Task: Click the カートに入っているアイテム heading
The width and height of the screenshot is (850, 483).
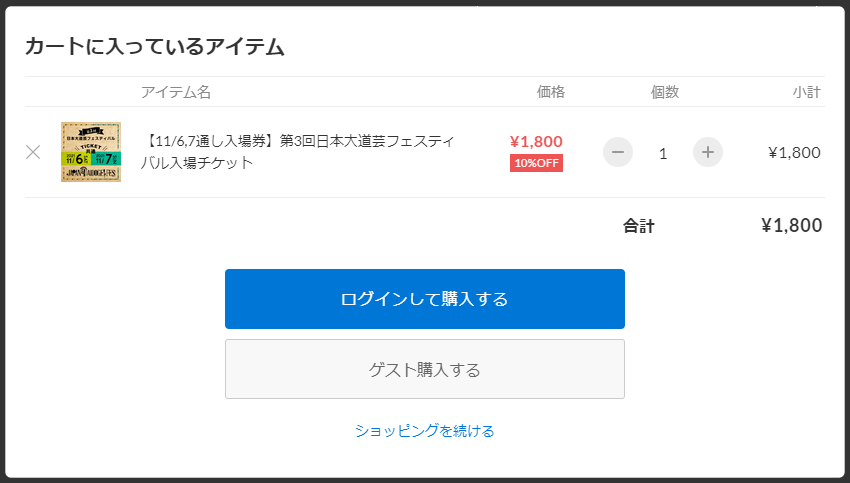Action: 154,46
